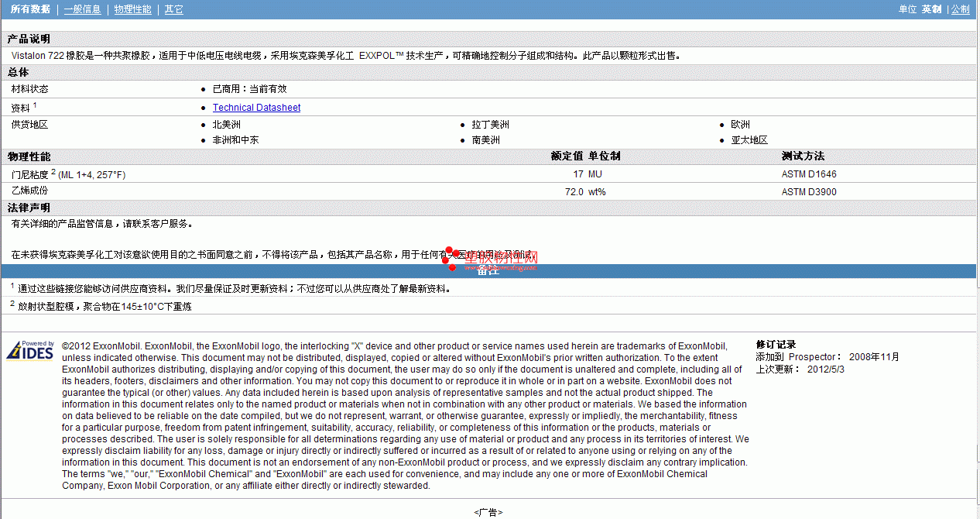The height and width of the screenshot is (519, 980).
Task: Open the 其它 tab
Action: pyautogui.click(x=174, y=9)
